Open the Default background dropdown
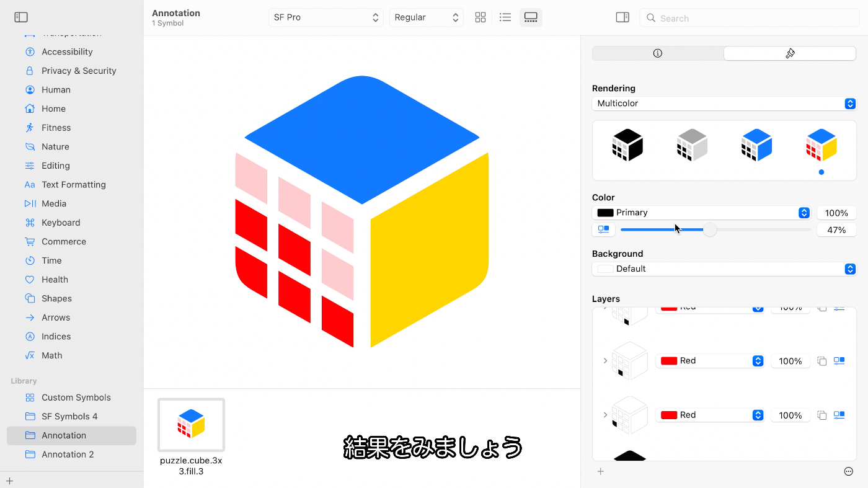The image size is (868, 488). [x=724, y=269]
